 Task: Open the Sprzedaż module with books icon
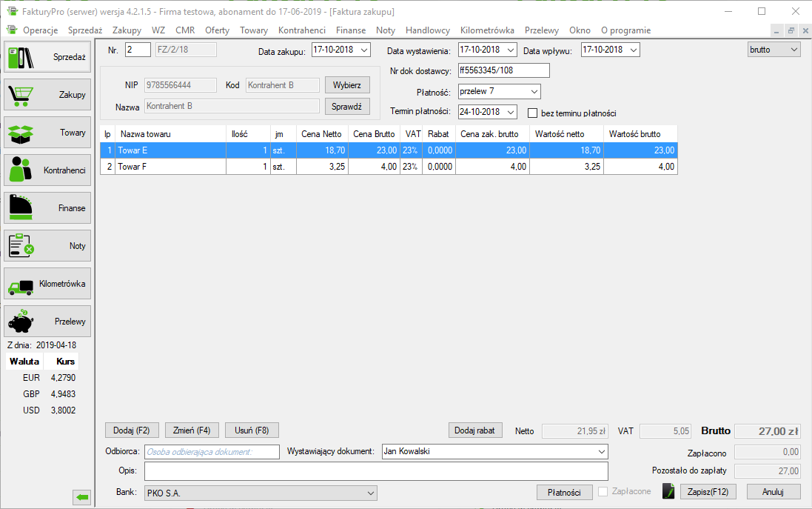(47, 57)
